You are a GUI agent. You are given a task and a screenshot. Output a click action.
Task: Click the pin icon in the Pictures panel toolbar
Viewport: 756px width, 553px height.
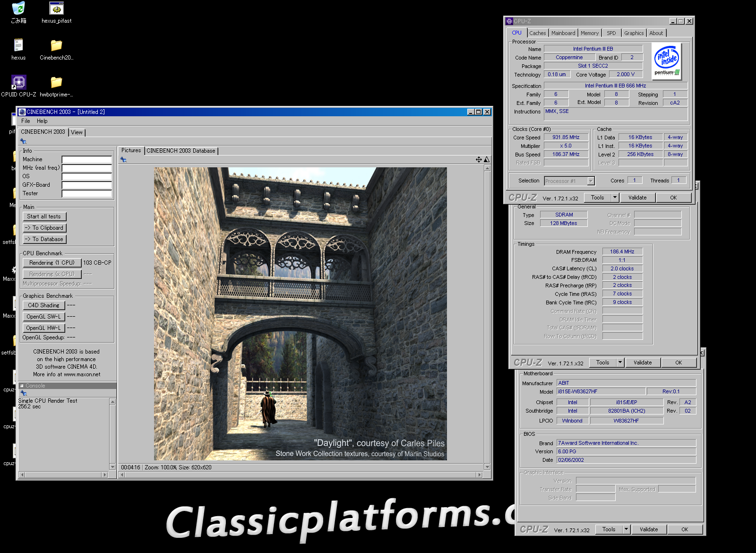click(x=124, y=160)
